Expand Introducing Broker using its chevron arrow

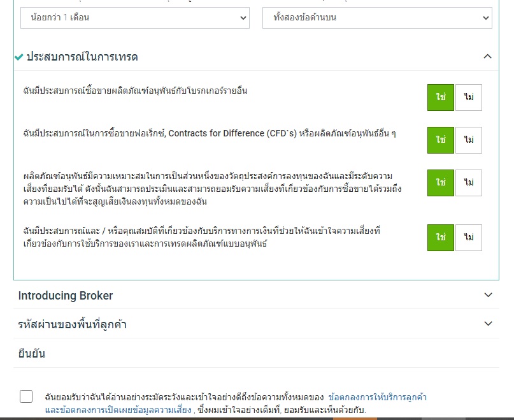click(488, 295)
